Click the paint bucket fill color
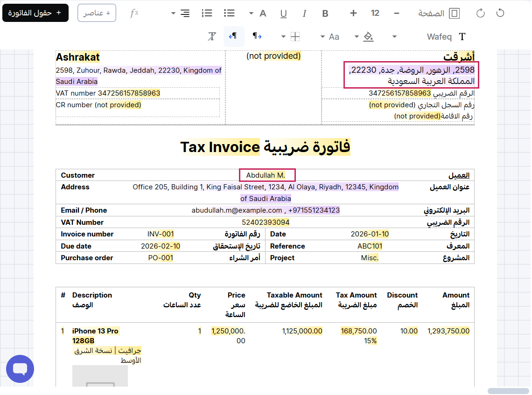 coord(369,37)
